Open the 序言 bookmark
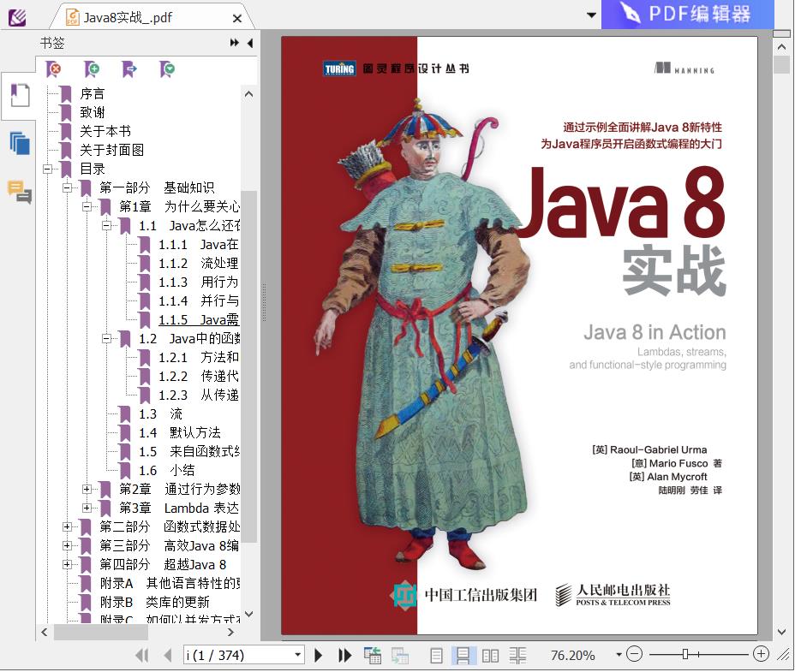The image size is (795, 672). (93, 94)
